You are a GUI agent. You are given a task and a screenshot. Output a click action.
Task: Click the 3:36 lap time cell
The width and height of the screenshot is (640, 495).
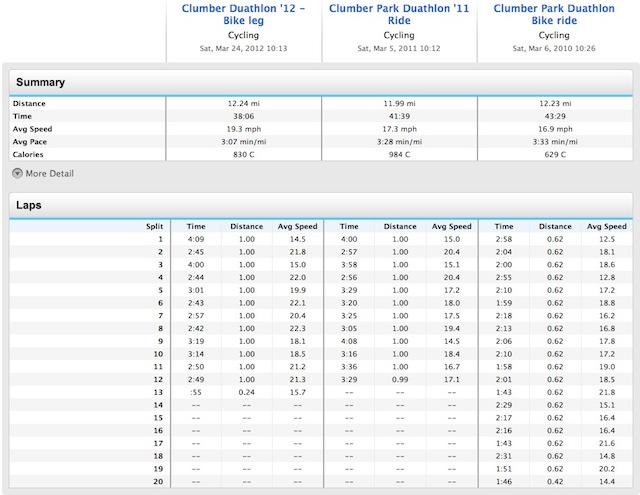click(x=349, y=367)
